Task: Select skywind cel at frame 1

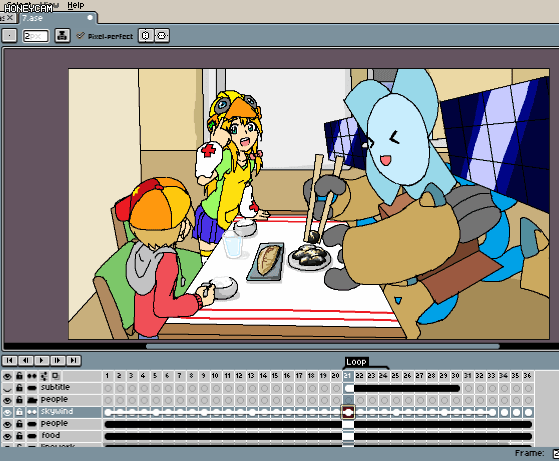Action: [108, 413]
